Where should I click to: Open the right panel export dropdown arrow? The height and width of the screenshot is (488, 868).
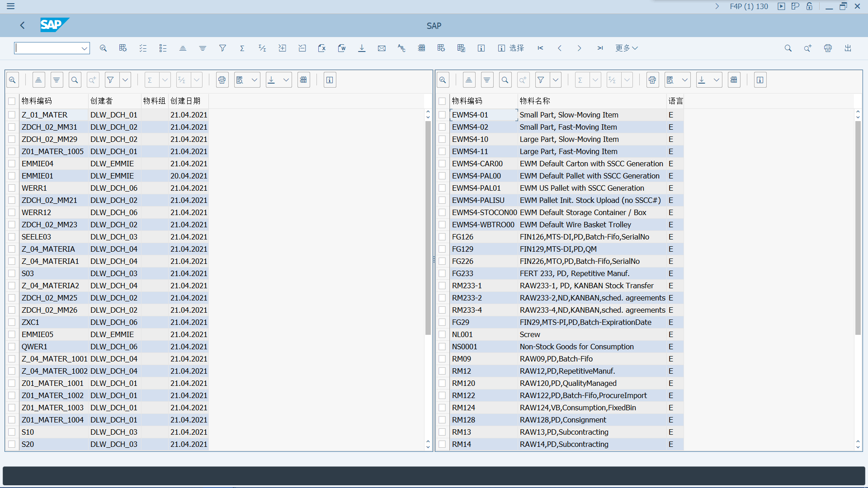tap(717, 80)
